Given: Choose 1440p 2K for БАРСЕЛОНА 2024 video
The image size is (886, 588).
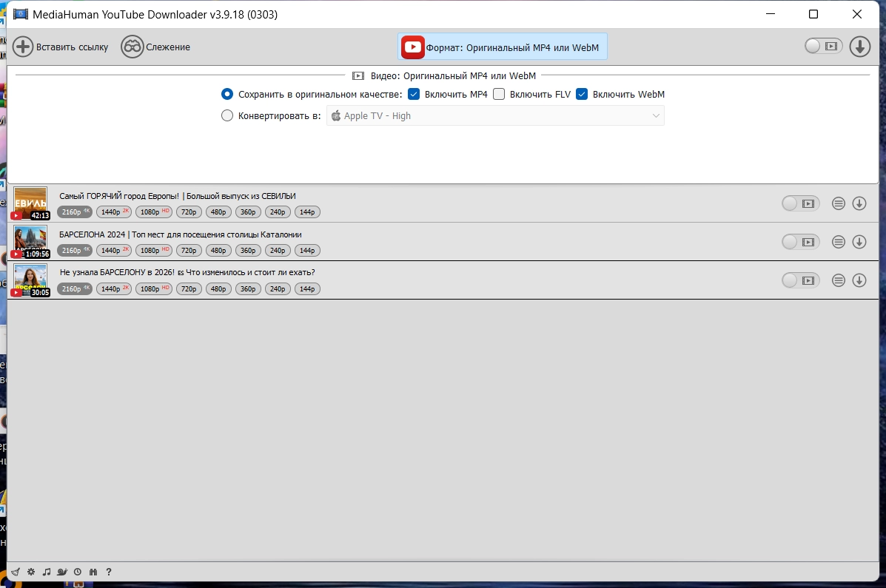Looking at the screenshot, I should click(x=114, y=250).
